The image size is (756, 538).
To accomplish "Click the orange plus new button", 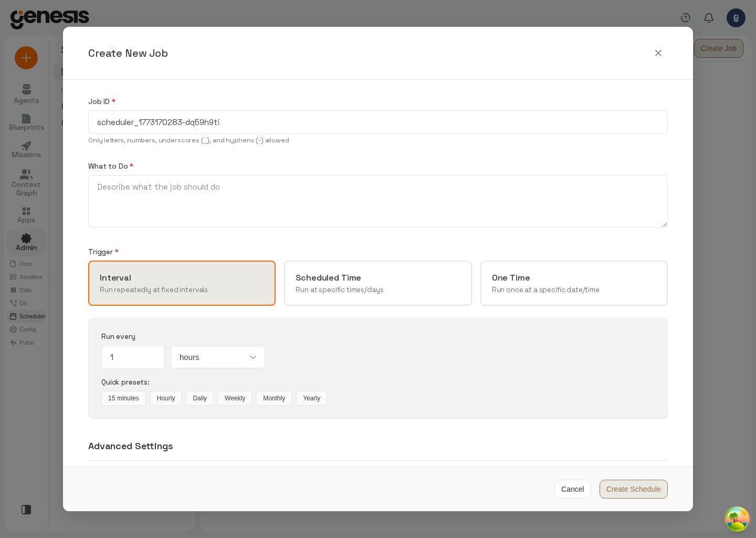I will (26, 58).
